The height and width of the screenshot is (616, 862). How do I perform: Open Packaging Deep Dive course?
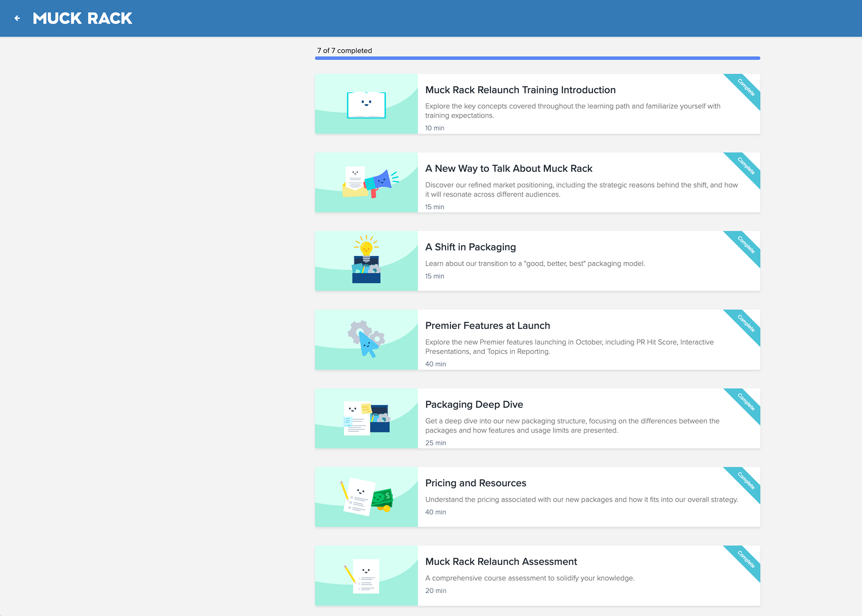point(474,404)
